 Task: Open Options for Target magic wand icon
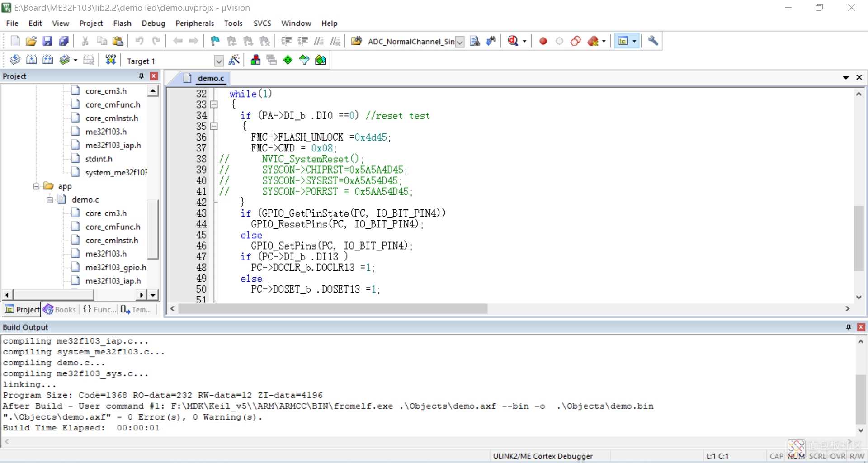click(235, 60)
